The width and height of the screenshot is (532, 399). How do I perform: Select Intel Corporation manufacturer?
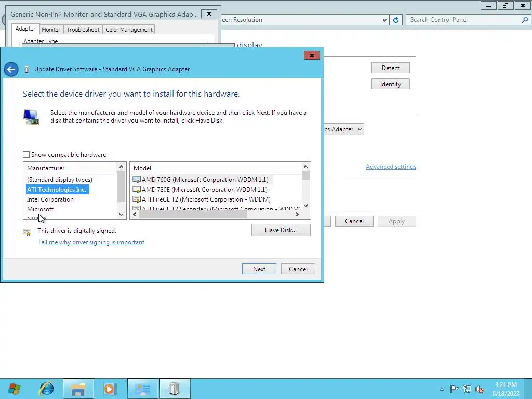(x=50, y=199)
